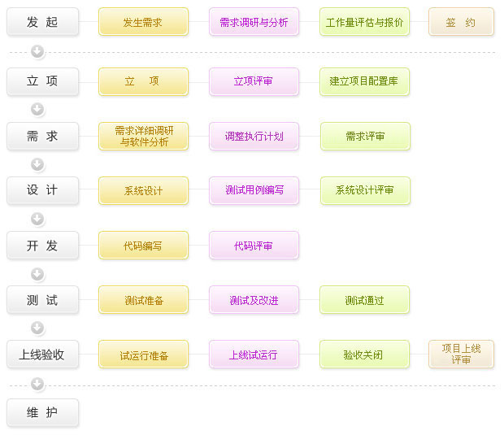504x435 pixels.
Task: Open the 发生需求 step
Action: pos(143,21)
